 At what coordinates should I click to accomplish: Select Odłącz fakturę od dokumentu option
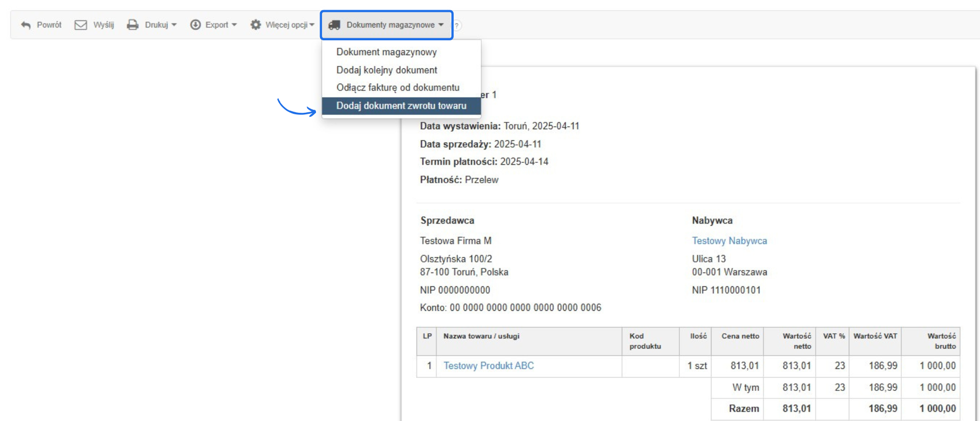398,88
